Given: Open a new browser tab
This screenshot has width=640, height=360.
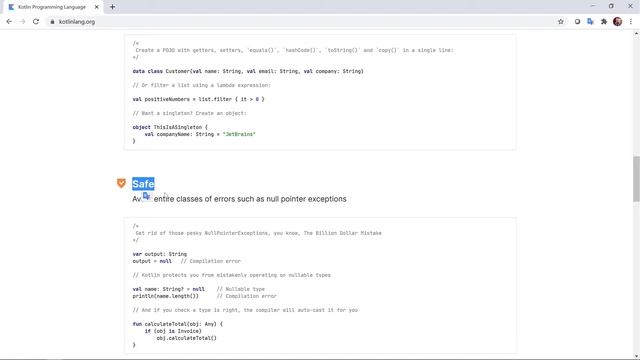Looking at the screenshot, I should coord(112,7).
